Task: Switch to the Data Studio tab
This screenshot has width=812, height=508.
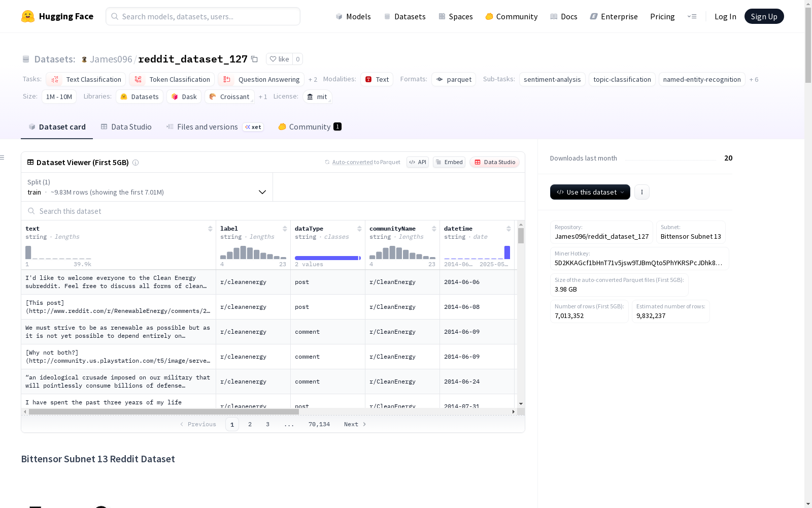Action: coord(126,127)
